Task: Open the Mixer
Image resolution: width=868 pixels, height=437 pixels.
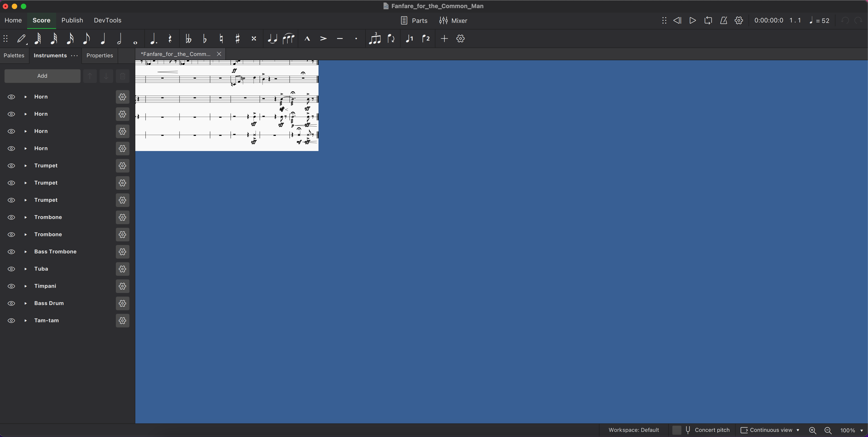Action: (x=453, y=21)
